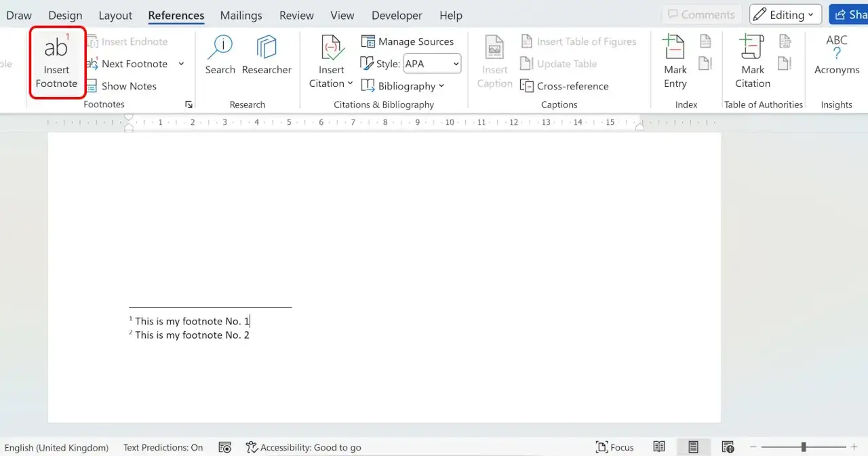Click the Insert Table of Authorities icon
The height and width of the screenshot is (456, 868).
pyautogui.click(x=785, y=42)
